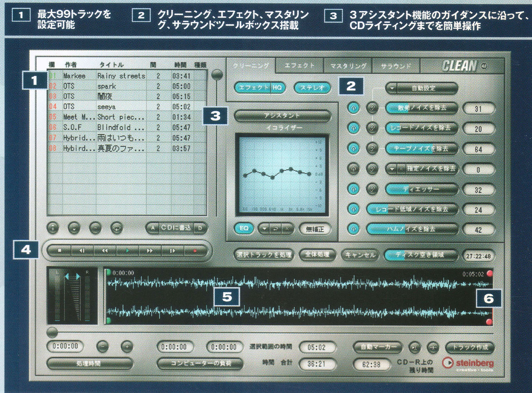Click the zoom in plus button near 0:00:00

[127, 346]
